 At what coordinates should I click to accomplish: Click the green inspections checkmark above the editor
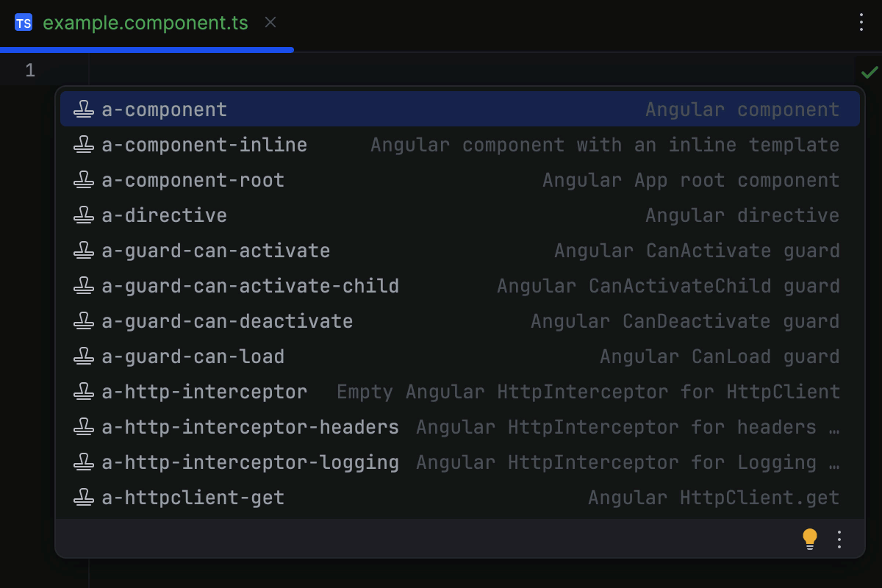pyautogui.click(x=870, y=72)
